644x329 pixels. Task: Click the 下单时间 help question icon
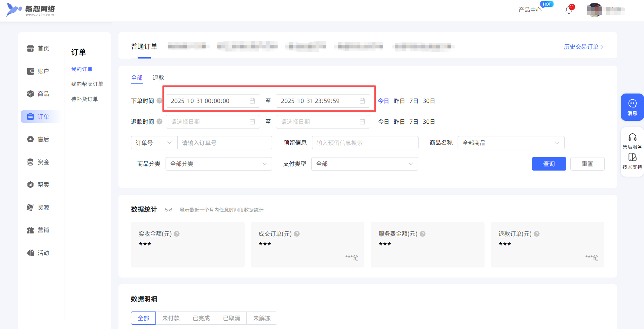point(159,101)
